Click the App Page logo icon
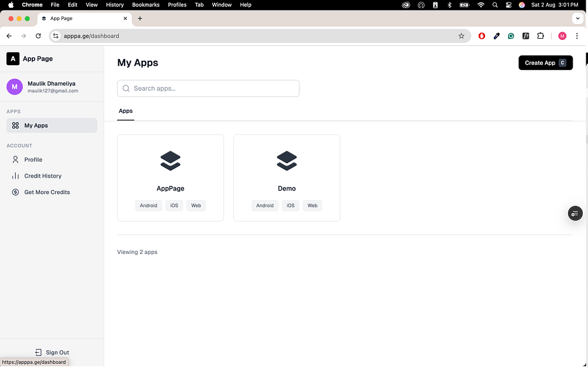This screenshot has height=368, width=588. pyautogui.click(x=13, y=58)
